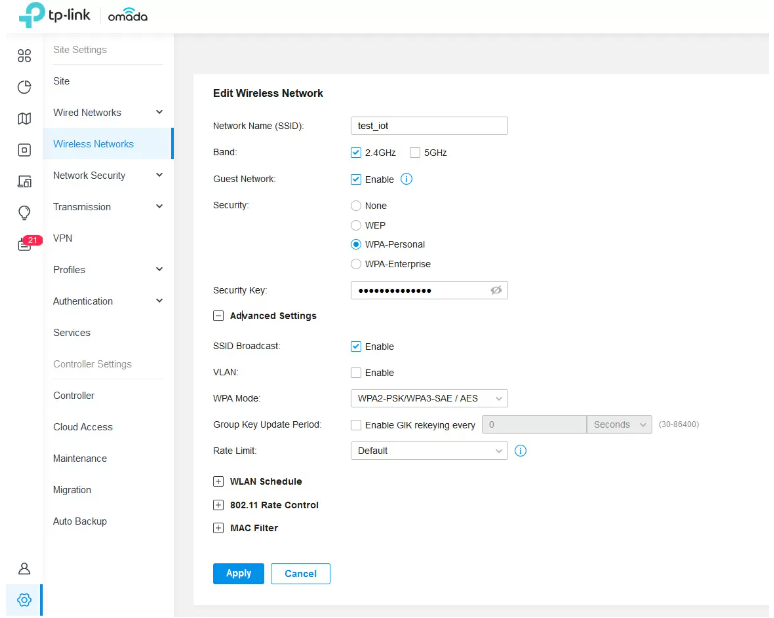Viewport: 774px width, 618px height.
Task: Click the Apply button
Action: (238, 574)
